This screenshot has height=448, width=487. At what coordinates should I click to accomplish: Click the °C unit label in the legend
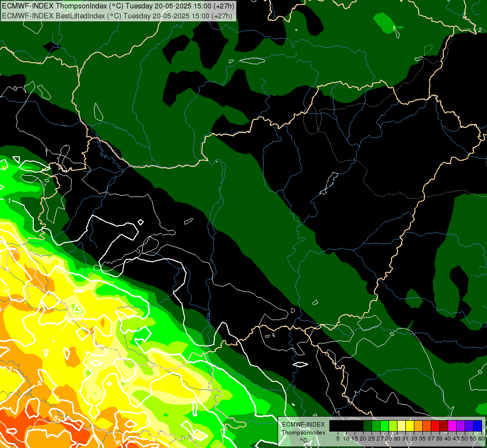[304, 441]
